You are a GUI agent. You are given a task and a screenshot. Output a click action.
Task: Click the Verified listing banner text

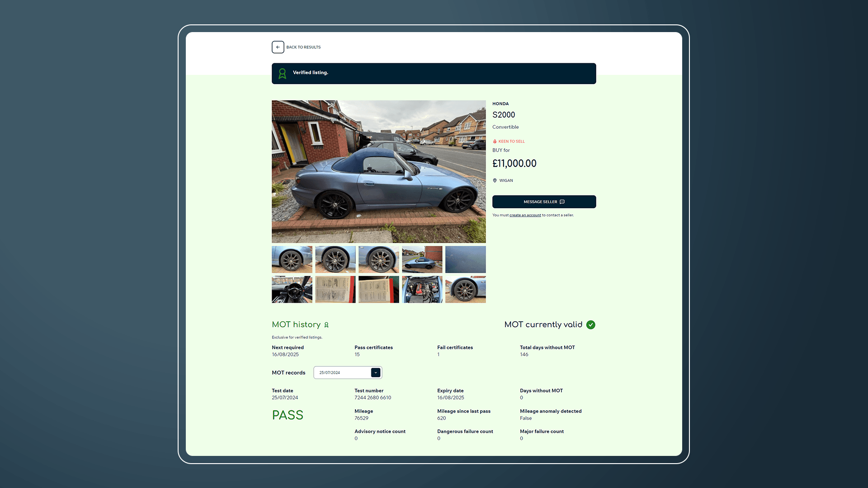[x=311, y=73]
